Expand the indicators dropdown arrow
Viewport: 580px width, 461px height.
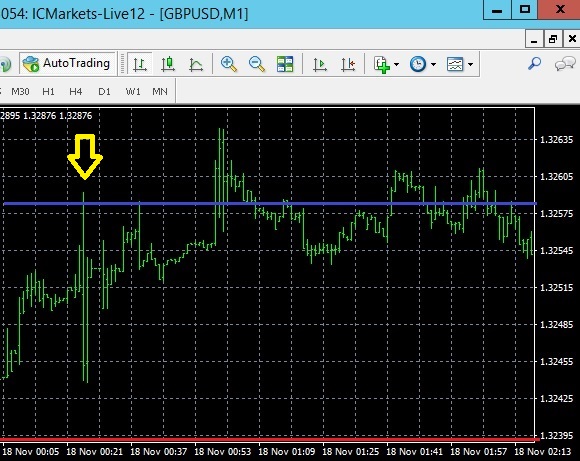pyautogui.click(x=397, y=64)
